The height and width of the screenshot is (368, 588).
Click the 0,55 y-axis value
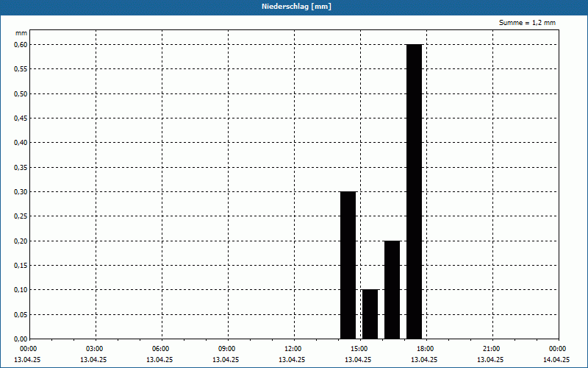pyautogui.click(x=21, y=69)
